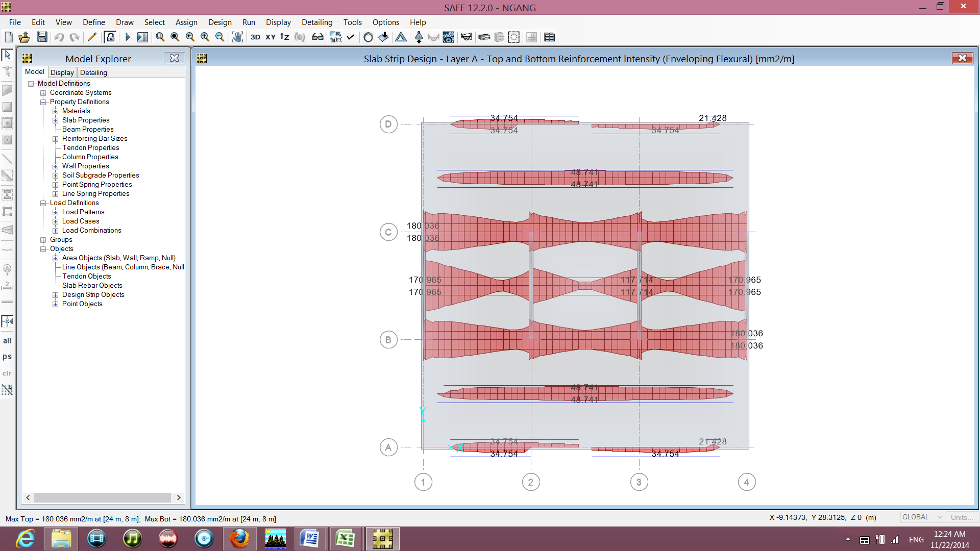Expand the Load Patterns node
The height and width of the screenshot is (551, 980).
56,212
